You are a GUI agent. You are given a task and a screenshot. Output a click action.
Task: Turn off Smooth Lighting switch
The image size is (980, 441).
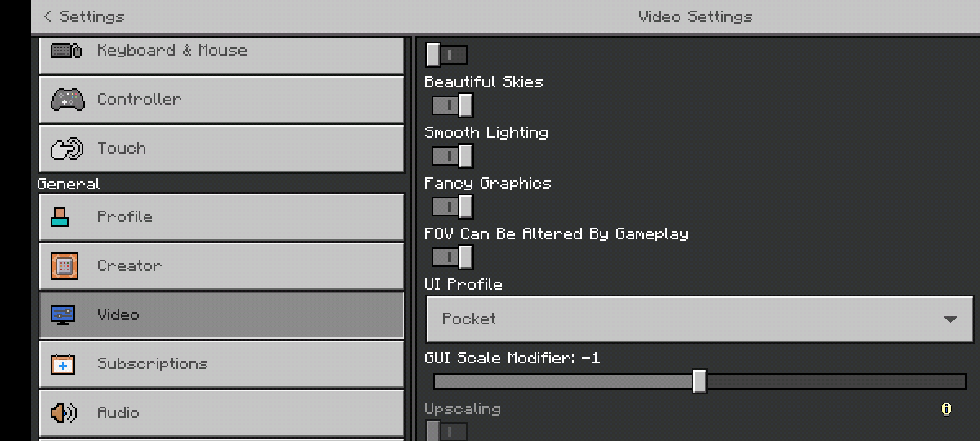pos(452,156)
